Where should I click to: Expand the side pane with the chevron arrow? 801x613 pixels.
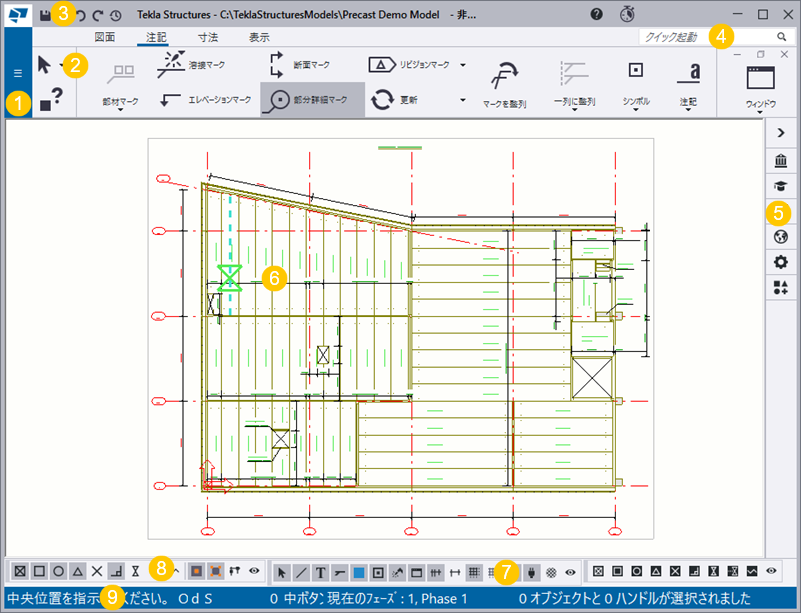(781, 132)
